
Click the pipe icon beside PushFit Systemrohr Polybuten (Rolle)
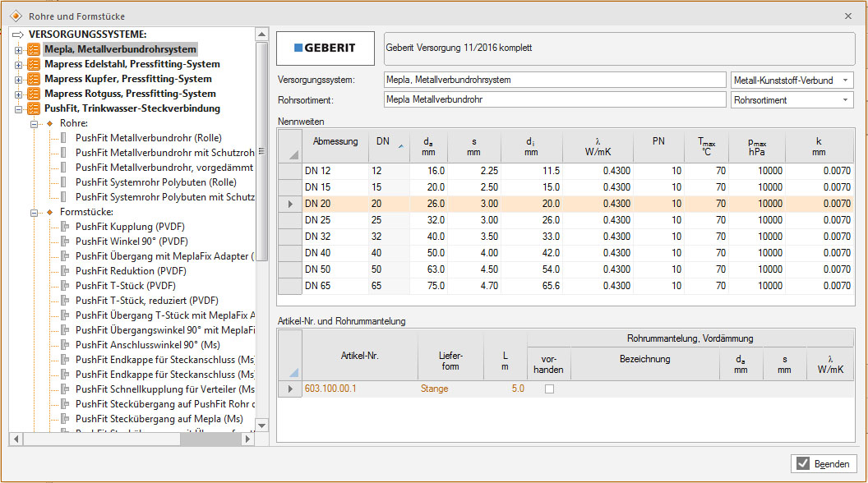[63, 182]
